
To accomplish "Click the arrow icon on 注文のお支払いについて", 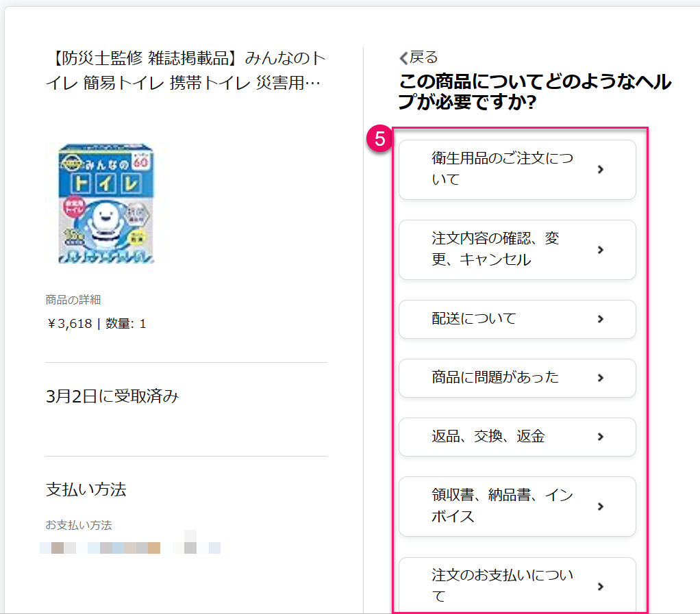I will pyautogui.click(x=601, y=587).
